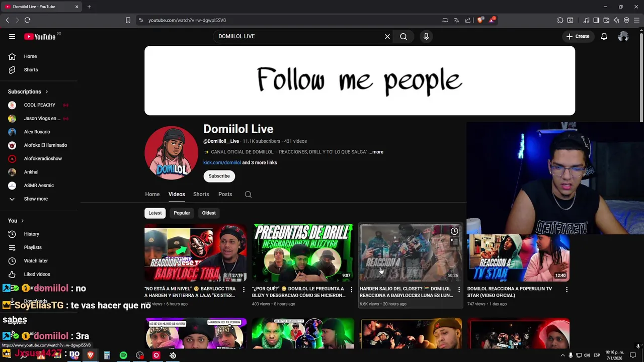Open new browser tab with plus
This screenshot has height=362, width=644.
click(89, 7)
